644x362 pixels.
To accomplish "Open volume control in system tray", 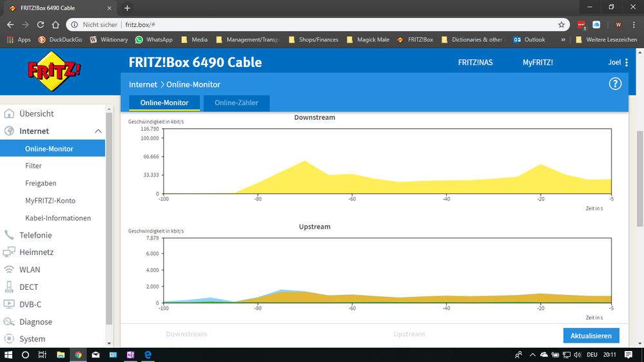I will (578, 355).
